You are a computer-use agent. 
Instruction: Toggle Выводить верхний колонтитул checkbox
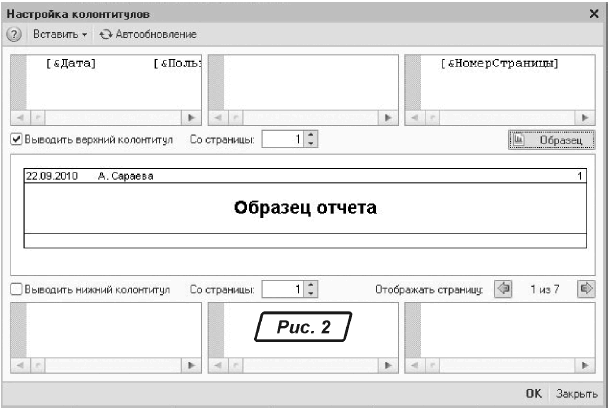[x=16, y=140]
